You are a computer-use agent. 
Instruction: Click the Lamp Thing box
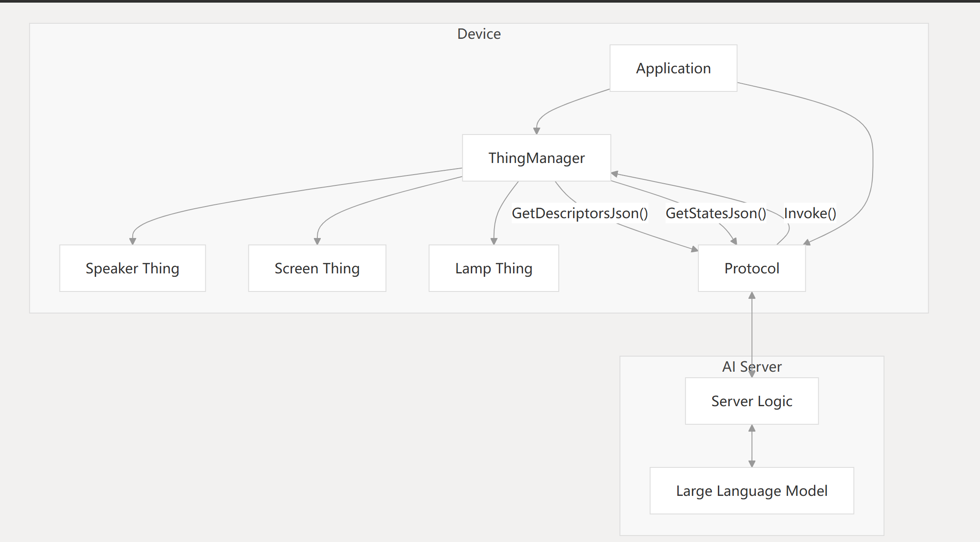494,268
